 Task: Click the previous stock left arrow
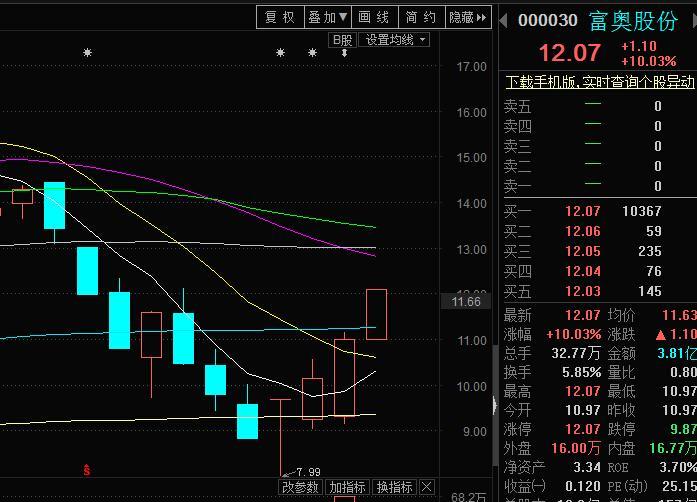[503, 21]
